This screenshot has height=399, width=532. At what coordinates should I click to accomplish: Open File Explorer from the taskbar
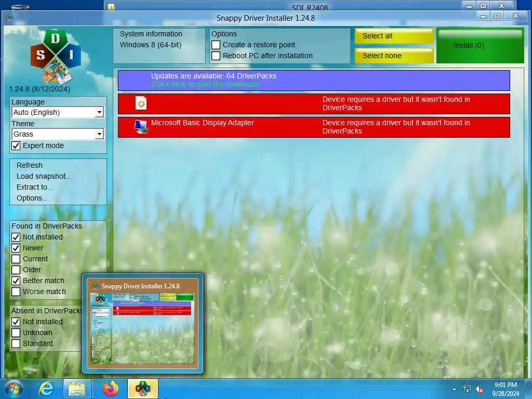(x=77, y=389)
